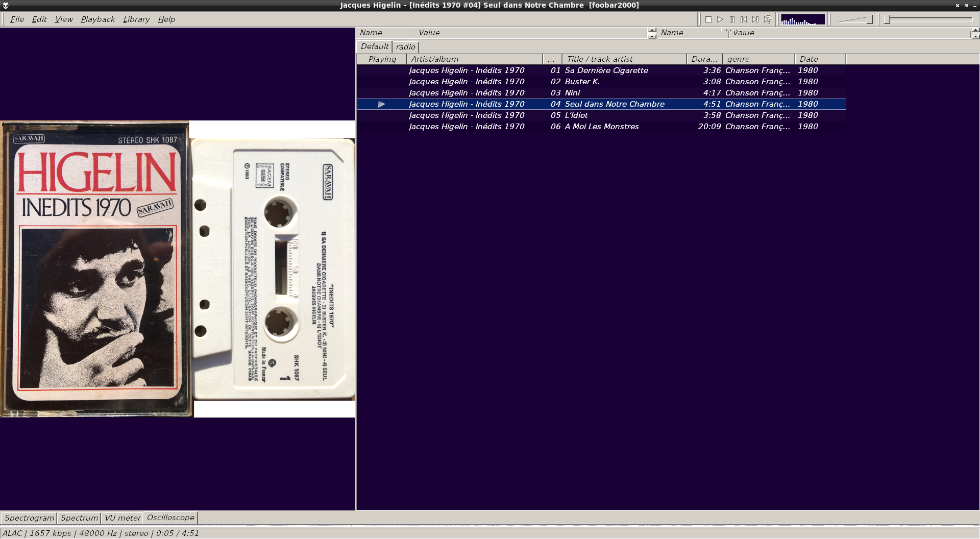This screenshot has width=980, height=539.
Task: Open the VU meter tab
Action: 122,518
